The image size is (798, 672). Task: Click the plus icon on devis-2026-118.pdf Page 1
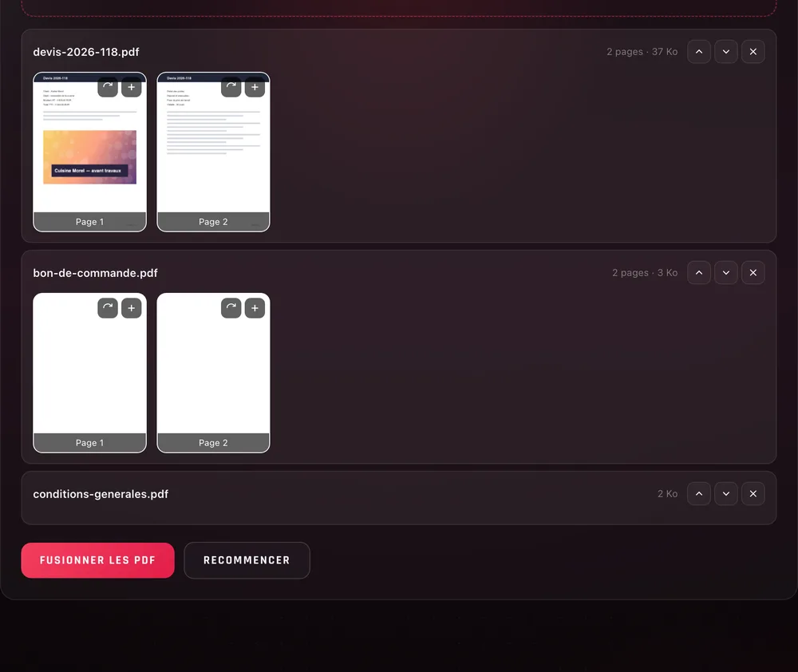point(132,86)
